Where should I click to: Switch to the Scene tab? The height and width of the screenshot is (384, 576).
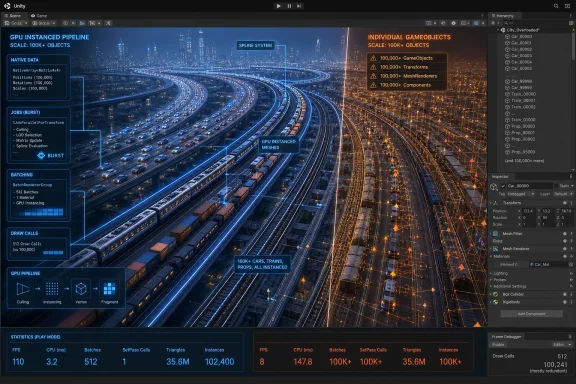pos(13,16)
